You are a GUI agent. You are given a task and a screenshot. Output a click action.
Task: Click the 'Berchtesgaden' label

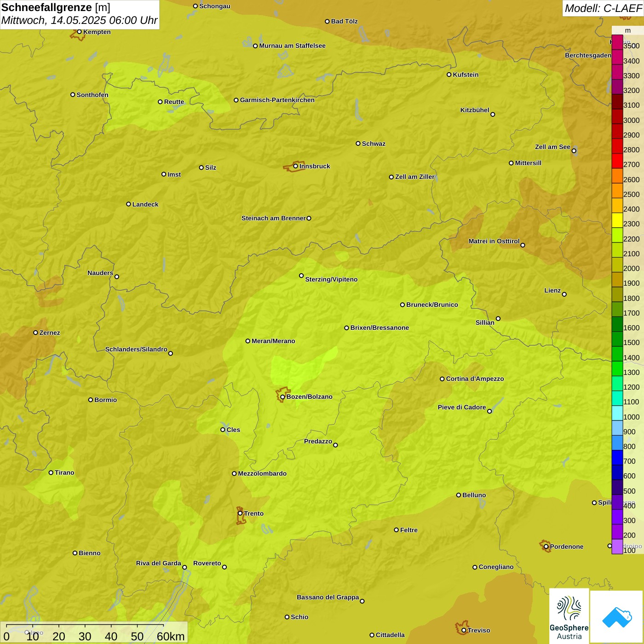pyautogui.click(x=588, y=55)
